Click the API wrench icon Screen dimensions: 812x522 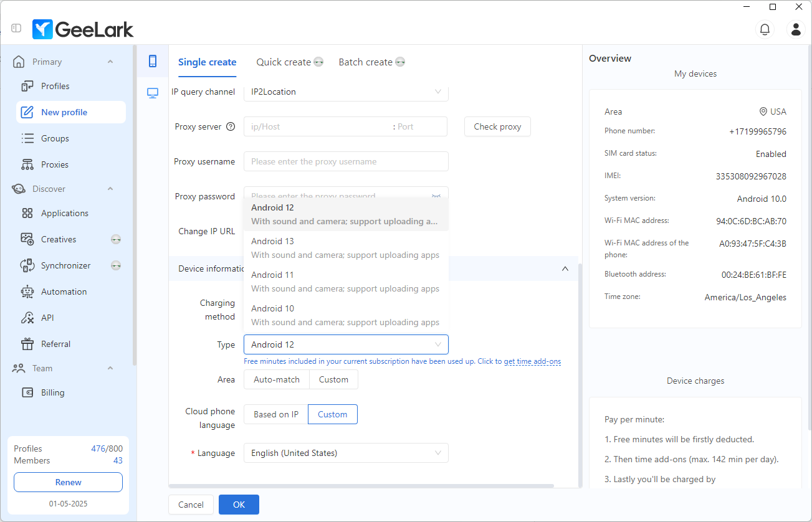pyautogui.click(x=27, y=318)
